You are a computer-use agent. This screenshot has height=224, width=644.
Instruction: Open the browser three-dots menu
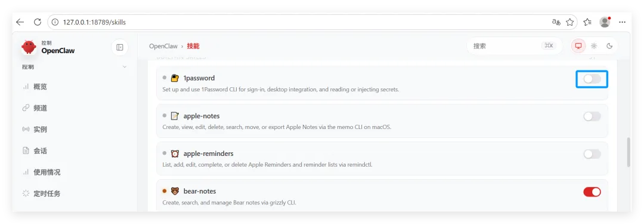[622, 22]
